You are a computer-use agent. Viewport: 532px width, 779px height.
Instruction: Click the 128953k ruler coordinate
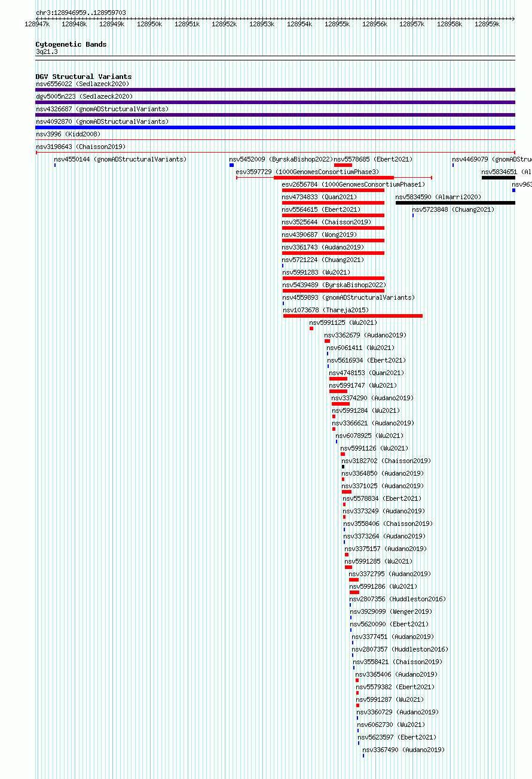click(x=262, y=24)
